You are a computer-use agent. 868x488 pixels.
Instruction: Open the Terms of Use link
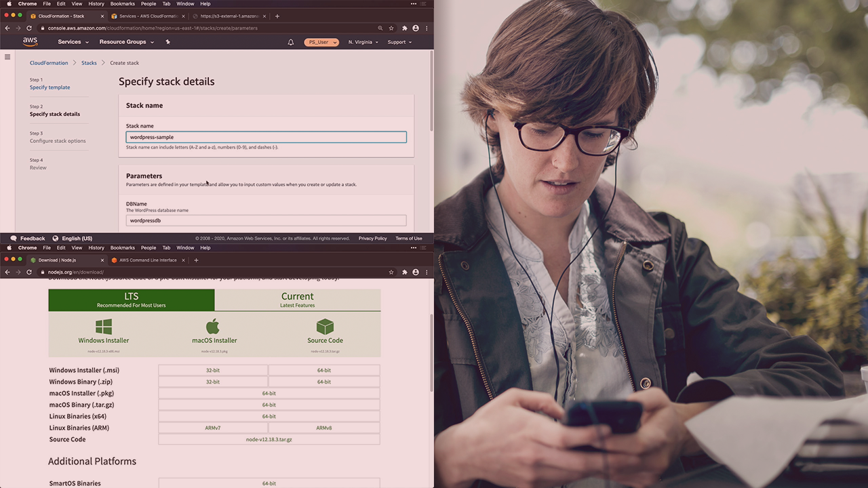tap(409, 239)
